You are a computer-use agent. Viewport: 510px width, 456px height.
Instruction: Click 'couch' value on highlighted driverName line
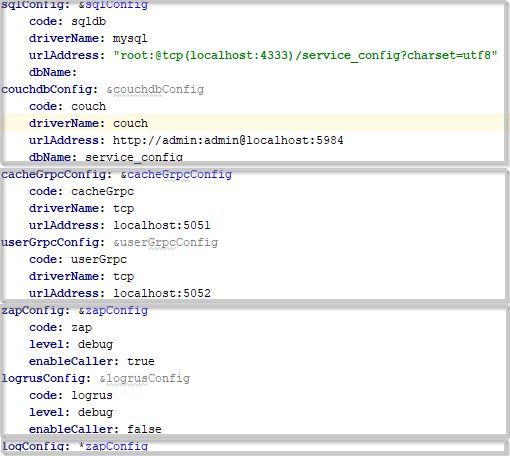(x=130, y=123)
